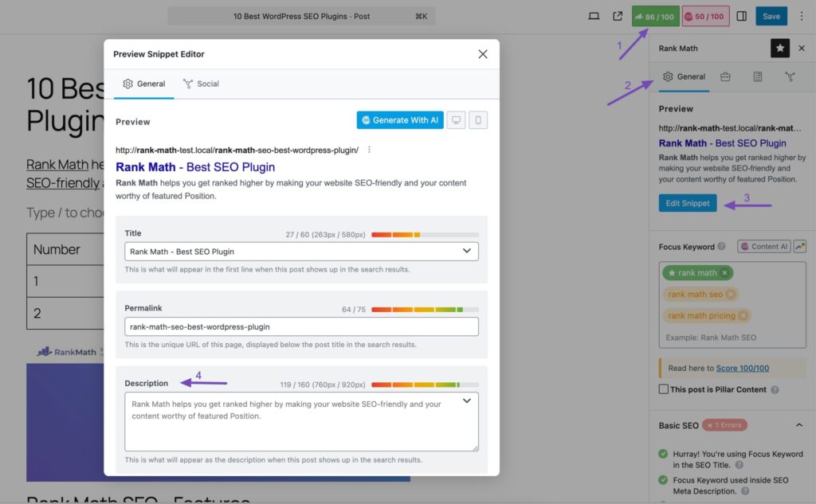Viewport: 816px width, 504px height.
Task: Open the document title command bar
Action: 301,16
